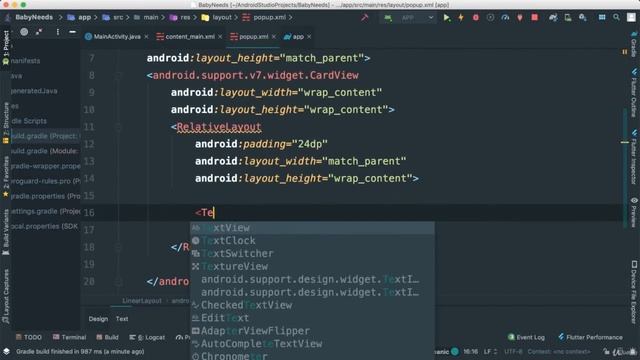
Task: Toggle the Flutter Outline side panel
Action: [634, 93]
